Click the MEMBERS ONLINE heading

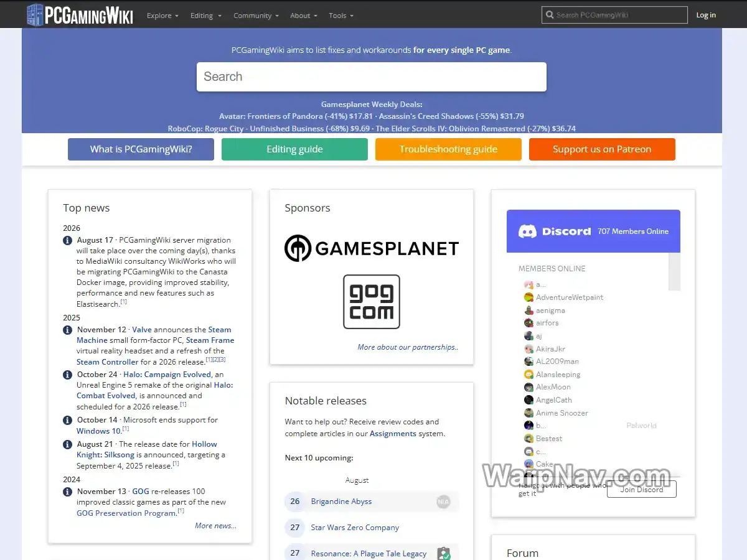point(552,269)
